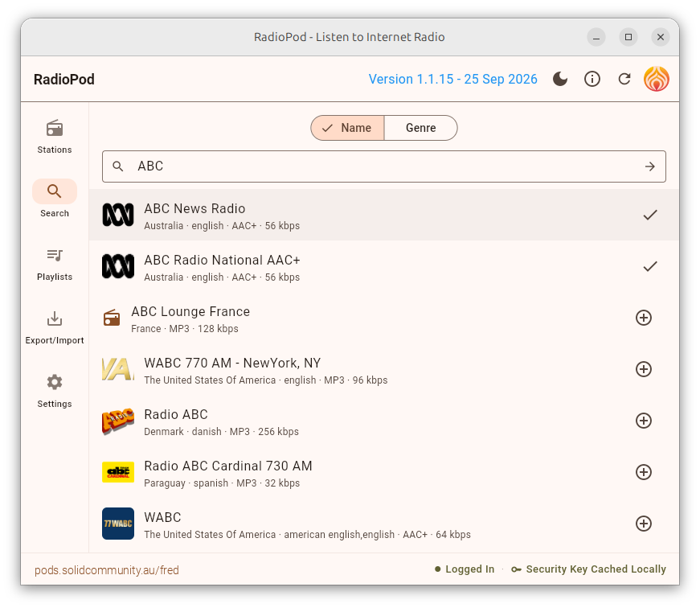Viewport: 700px width, 608px height.
Task: Toggle dark mode moon icon
Action: click(x=560, y=79)
